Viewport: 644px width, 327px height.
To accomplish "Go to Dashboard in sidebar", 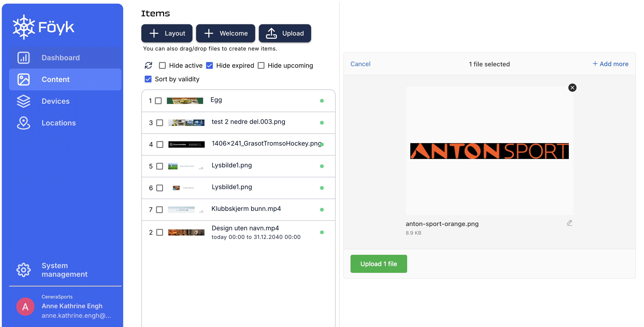I will tap(65, 58).
